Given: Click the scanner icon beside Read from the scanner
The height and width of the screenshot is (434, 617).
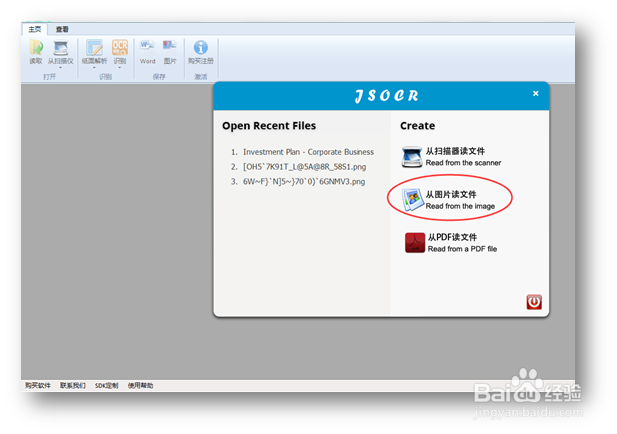Looking at the screenshot, I should coord(412,157).
